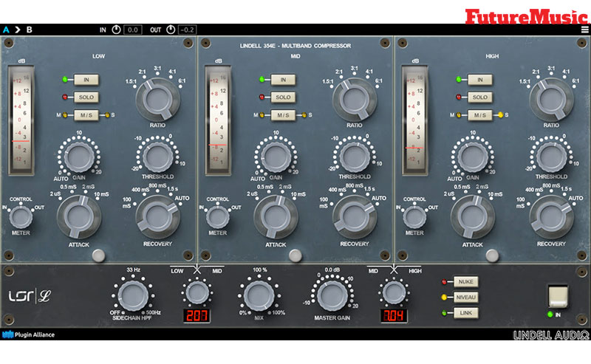591x364 pixels.
Task: Click the 0.0 dB master gain value label
Action: 332,269
